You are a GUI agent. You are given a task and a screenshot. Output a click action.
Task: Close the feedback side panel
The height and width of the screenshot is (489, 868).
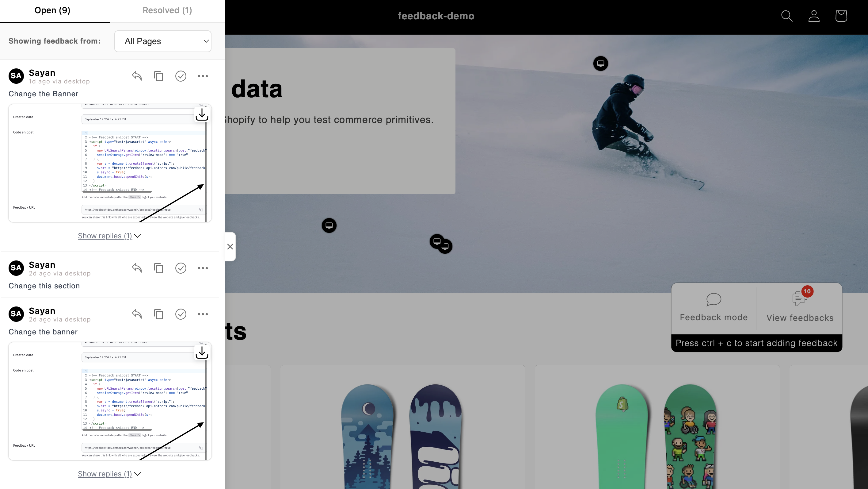[230, 247]
